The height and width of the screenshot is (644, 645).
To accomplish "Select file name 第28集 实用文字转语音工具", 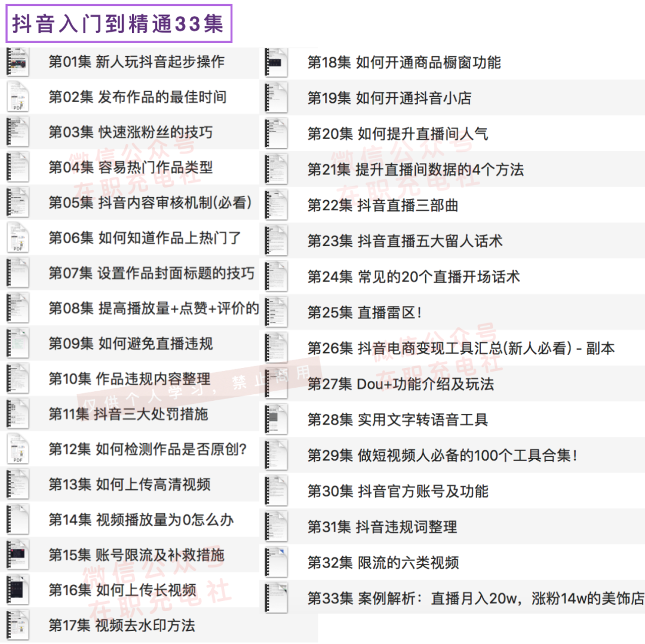I will click(x=398, y=420).
